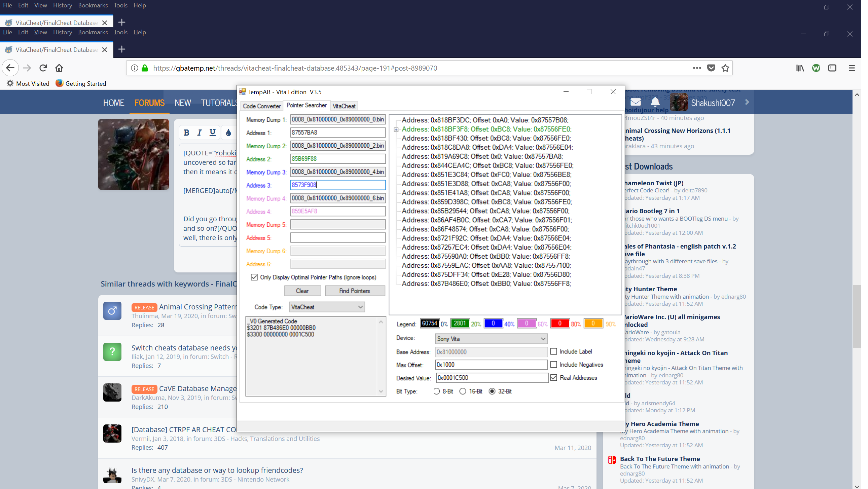Click the male-symbol avatar of Animal Crossing thread

[x=112, y=310]
